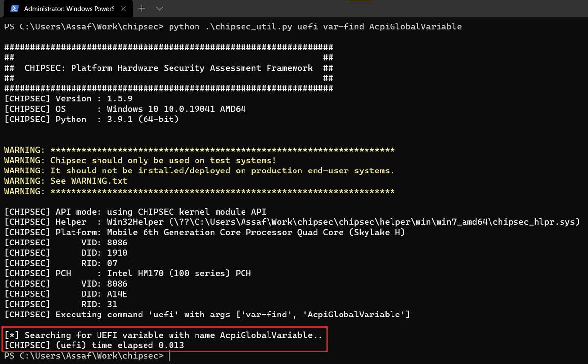Click the Platform Skylake H processor line
Viewport: 588px width, 364px height.
[x=205, y=233]
